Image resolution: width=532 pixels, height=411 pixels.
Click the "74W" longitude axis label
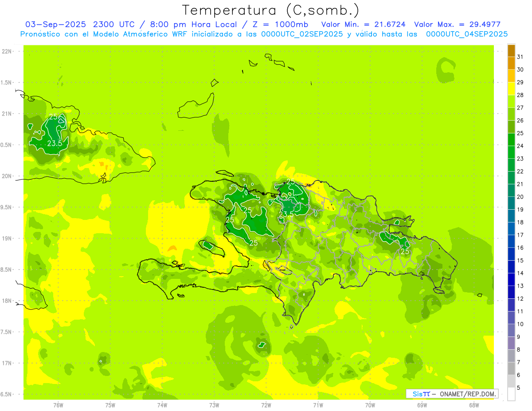coord(162,405)
